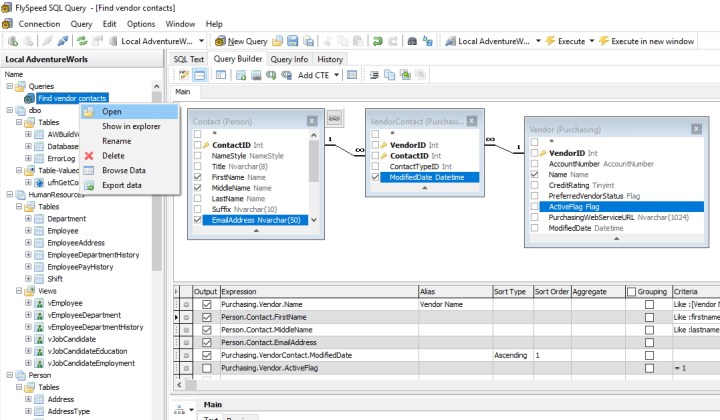Viewport: 720px width, 420px height.
Task: Click the pencil edit icon in Query Builder toolbar
Action: point(184,75)
